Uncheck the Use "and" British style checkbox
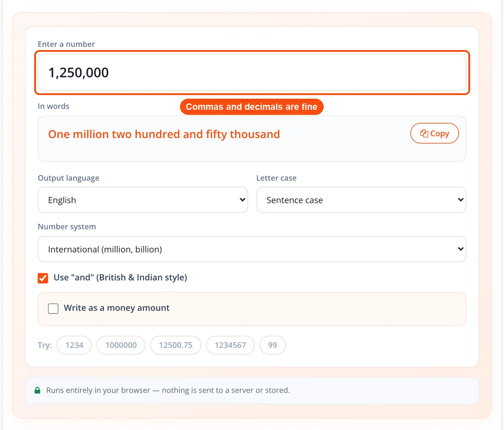 pos(43,278)
